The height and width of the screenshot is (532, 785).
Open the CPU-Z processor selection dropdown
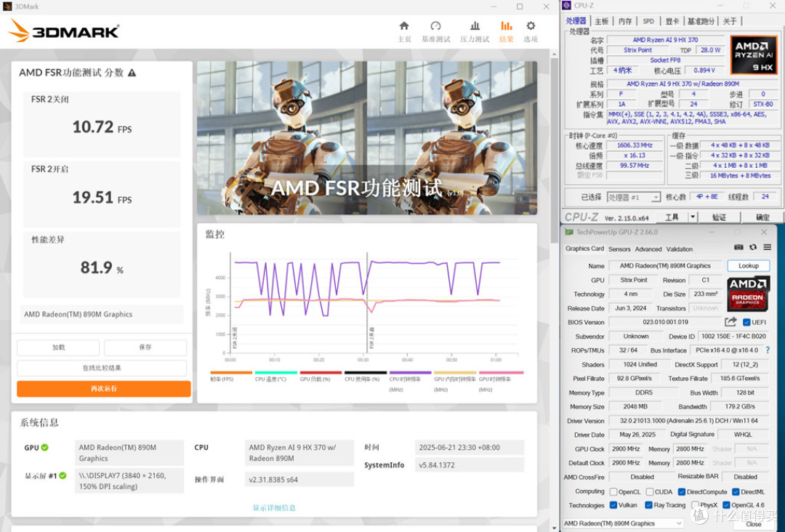click(x=634, y=197)
